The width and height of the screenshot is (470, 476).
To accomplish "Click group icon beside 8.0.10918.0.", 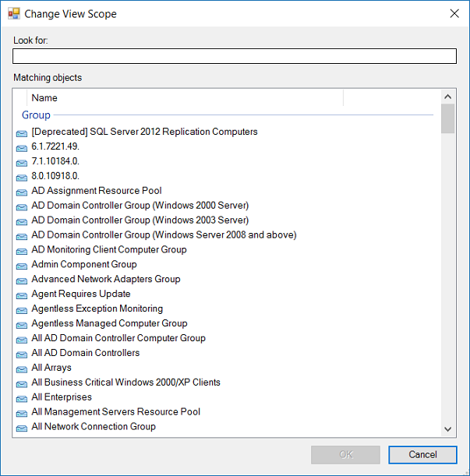I will [22, 178].
